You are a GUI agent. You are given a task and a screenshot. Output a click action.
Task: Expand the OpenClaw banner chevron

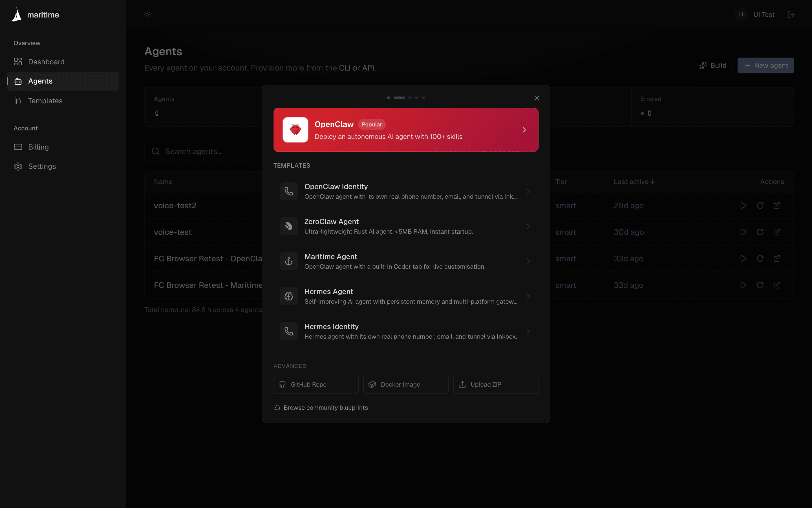(524, 130)
